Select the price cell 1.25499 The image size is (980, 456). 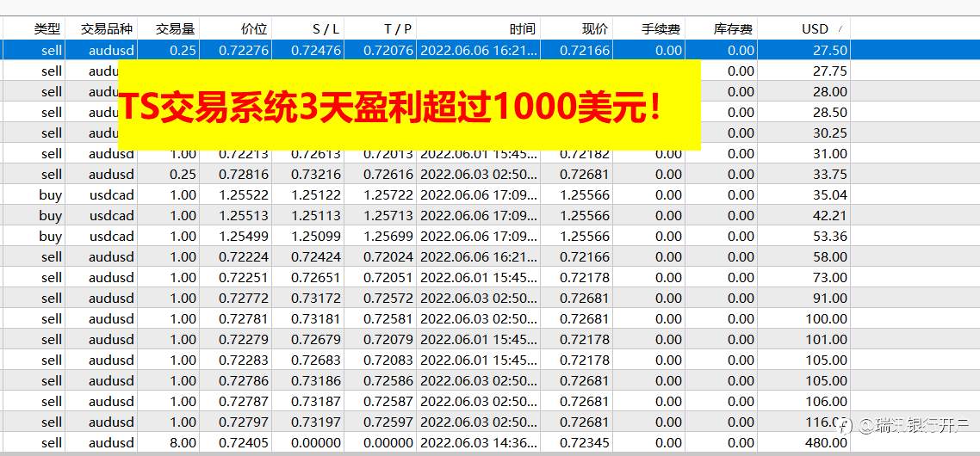(244, 236)
